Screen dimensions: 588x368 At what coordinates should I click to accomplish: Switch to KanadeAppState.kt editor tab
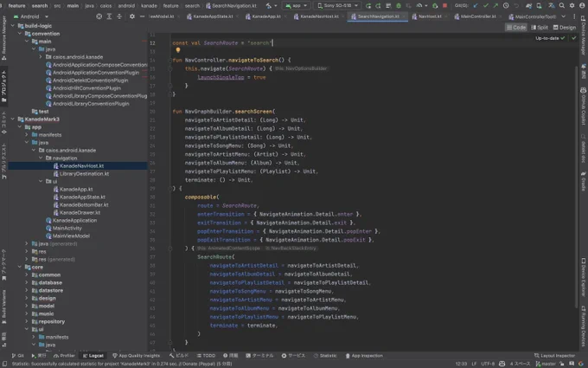[x=212, y=16]
